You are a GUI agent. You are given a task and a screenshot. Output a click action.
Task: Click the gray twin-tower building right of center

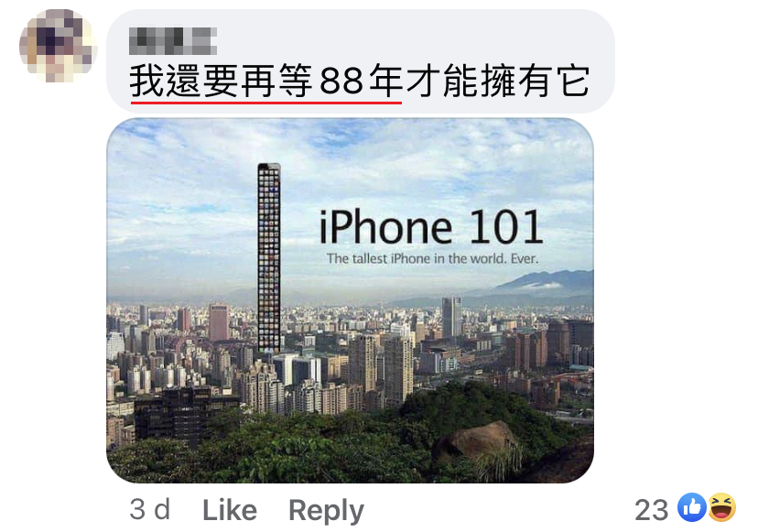tap(451, 317)
